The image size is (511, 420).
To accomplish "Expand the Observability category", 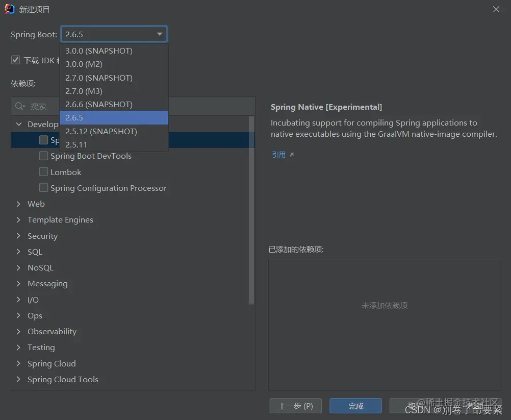I will tap(18, 332).
